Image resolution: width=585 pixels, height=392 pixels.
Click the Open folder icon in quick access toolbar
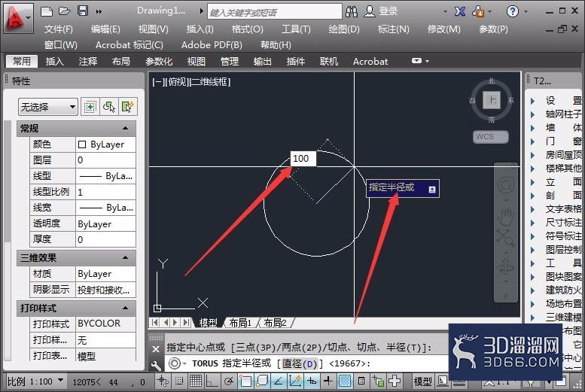[65, 11]
